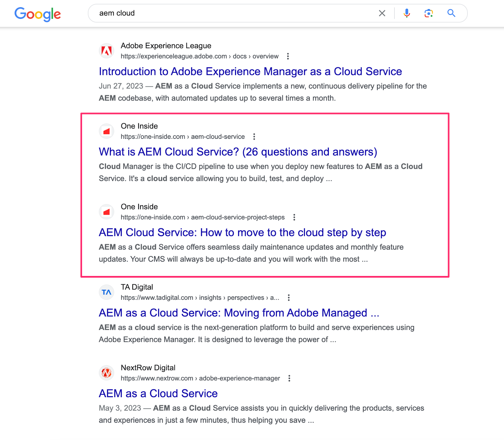Open more options for TA Digital result

(x=289, y=298)
